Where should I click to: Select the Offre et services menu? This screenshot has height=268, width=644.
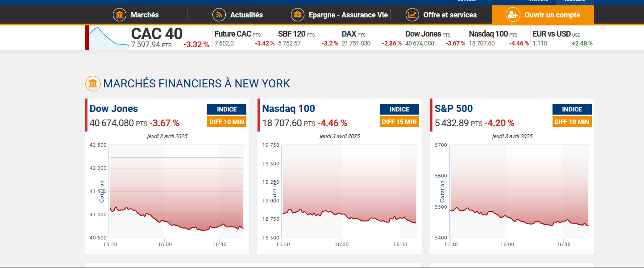click(x=450, y=15)
